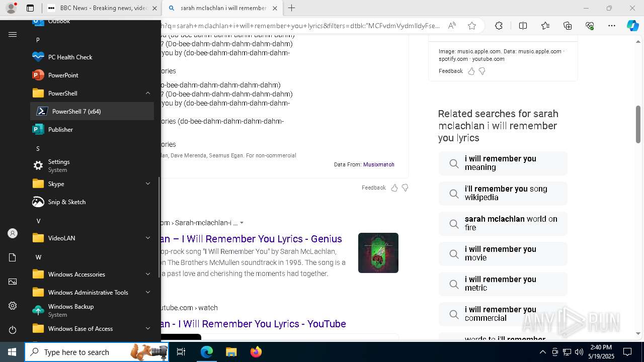The image size is (644, 362).
Task: Open Firefox from taskbar
Action: (256, 352)
